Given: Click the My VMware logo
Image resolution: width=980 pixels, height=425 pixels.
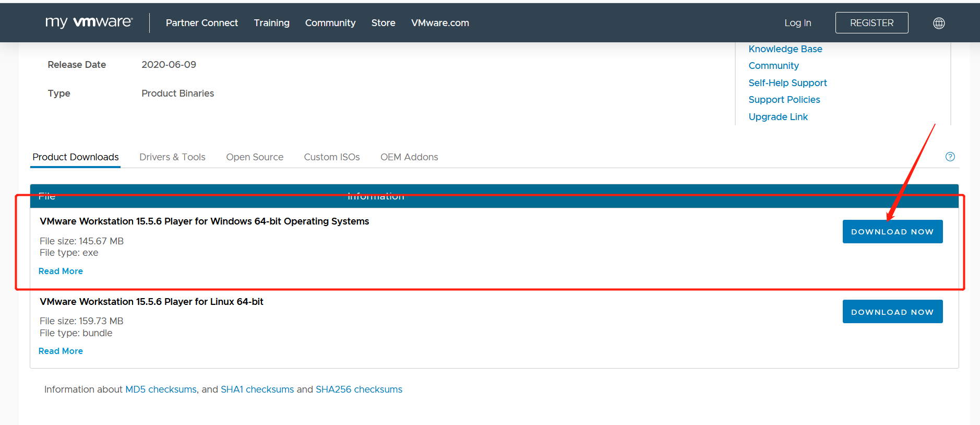Looking at the screenshot, I should tap(89, 22).
